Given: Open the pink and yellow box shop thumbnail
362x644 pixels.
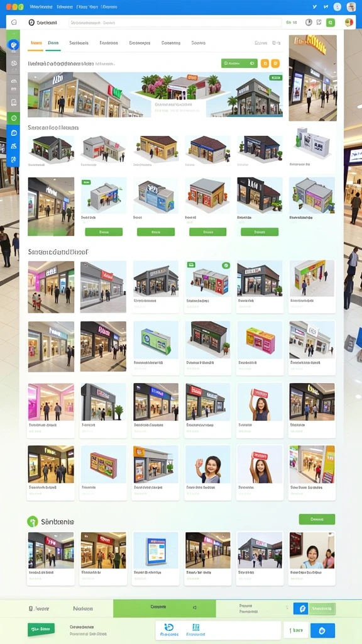Looking at the screenshot, I should [x=260, y=340].
